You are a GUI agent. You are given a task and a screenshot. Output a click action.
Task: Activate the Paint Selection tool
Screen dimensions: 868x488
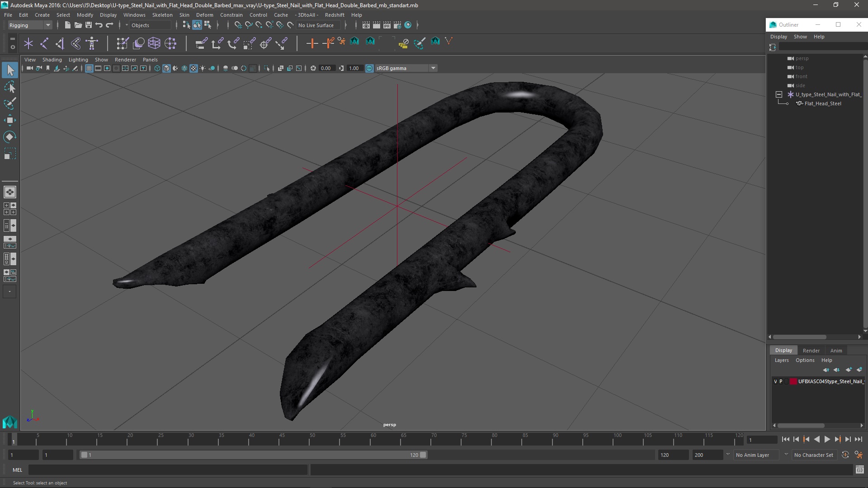coord(10,103)
